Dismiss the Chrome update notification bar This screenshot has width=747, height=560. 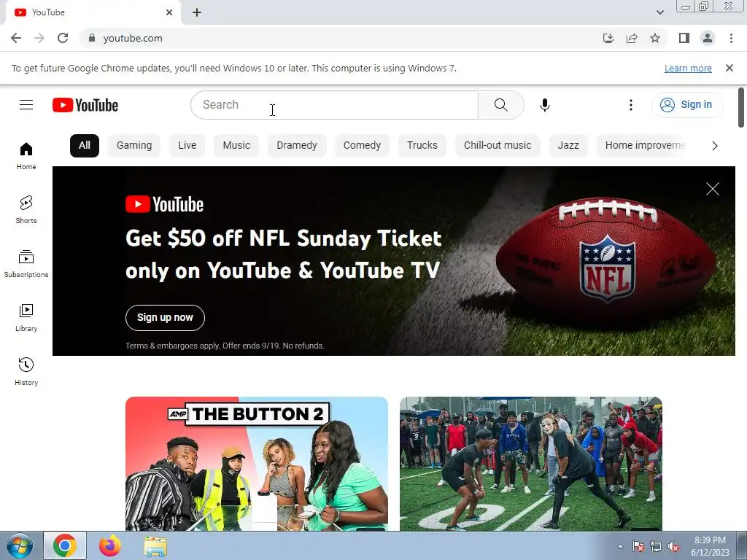(729, 68)
